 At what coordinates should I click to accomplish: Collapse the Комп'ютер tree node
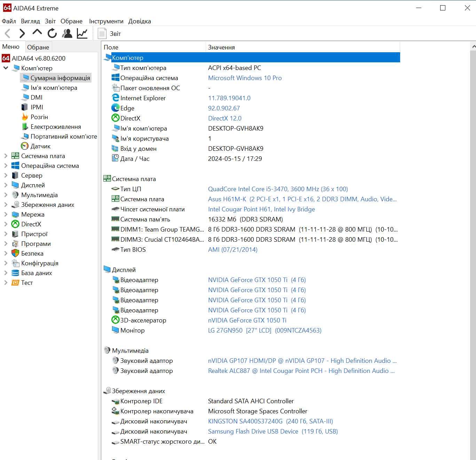[6, 68]
